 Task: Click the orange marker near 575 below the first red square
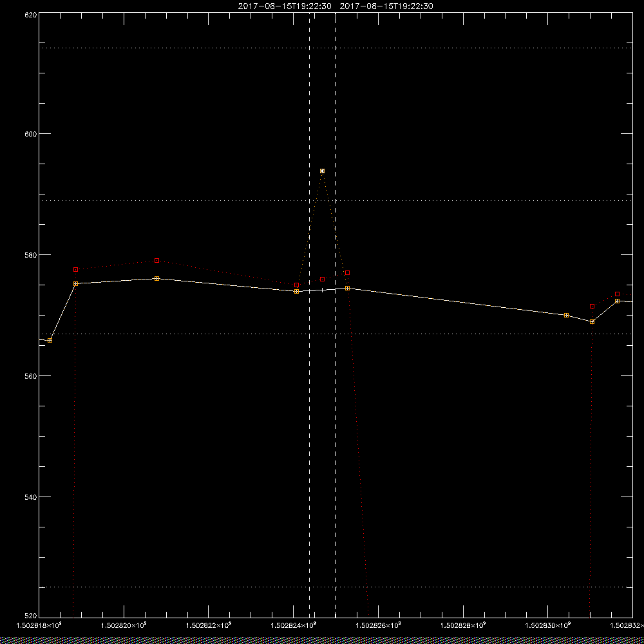(x=75, y=284)
